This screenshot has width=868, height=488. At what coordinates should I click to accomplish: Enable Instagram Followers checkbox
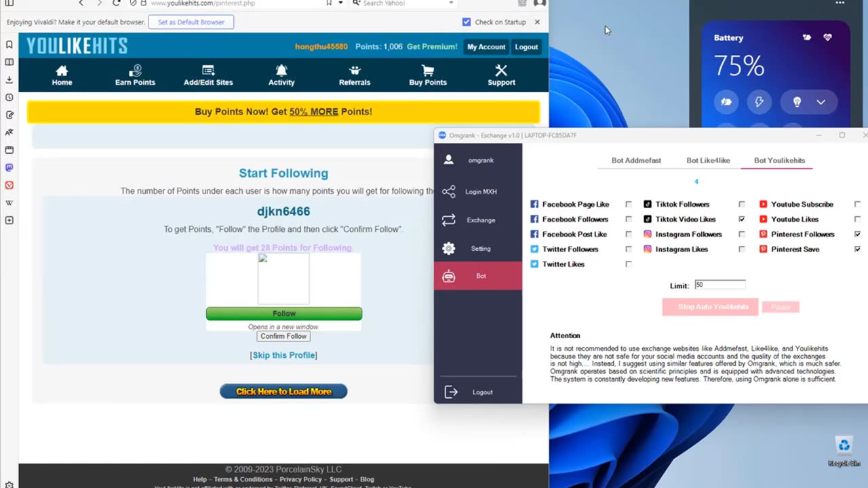point(742,234)
